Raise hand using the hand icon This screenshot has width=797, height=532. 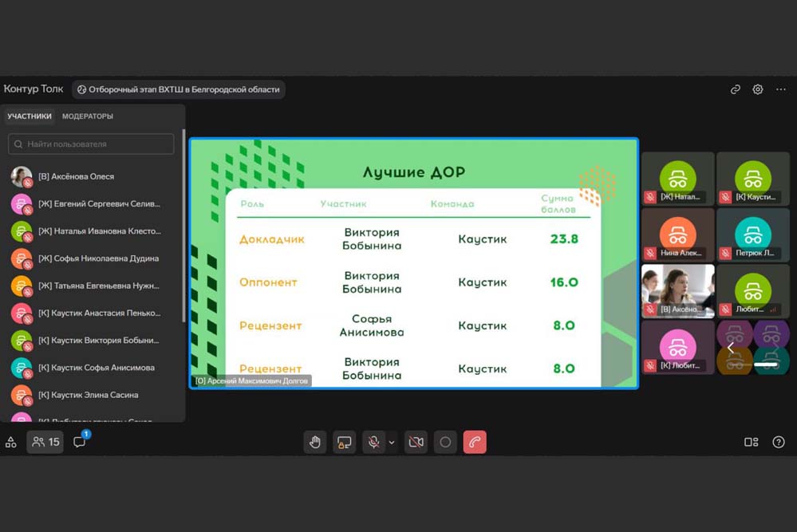315,442
